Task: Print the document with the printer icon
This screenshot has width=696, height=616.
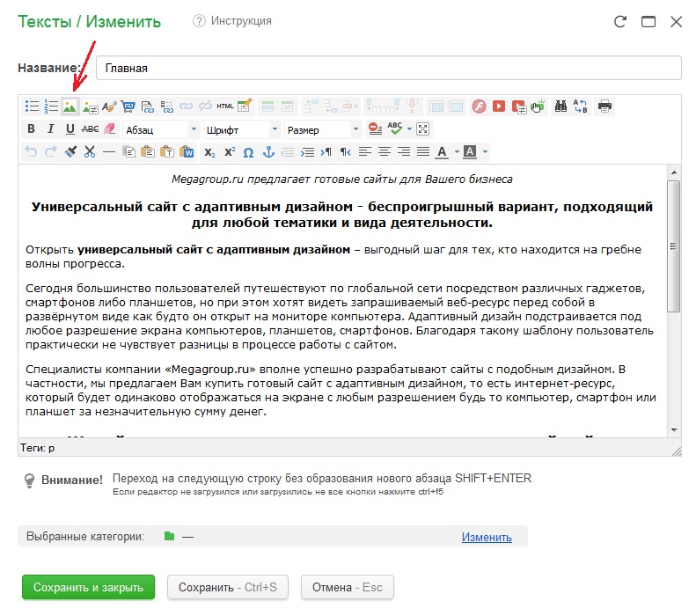Action: (x=604, y=106)
